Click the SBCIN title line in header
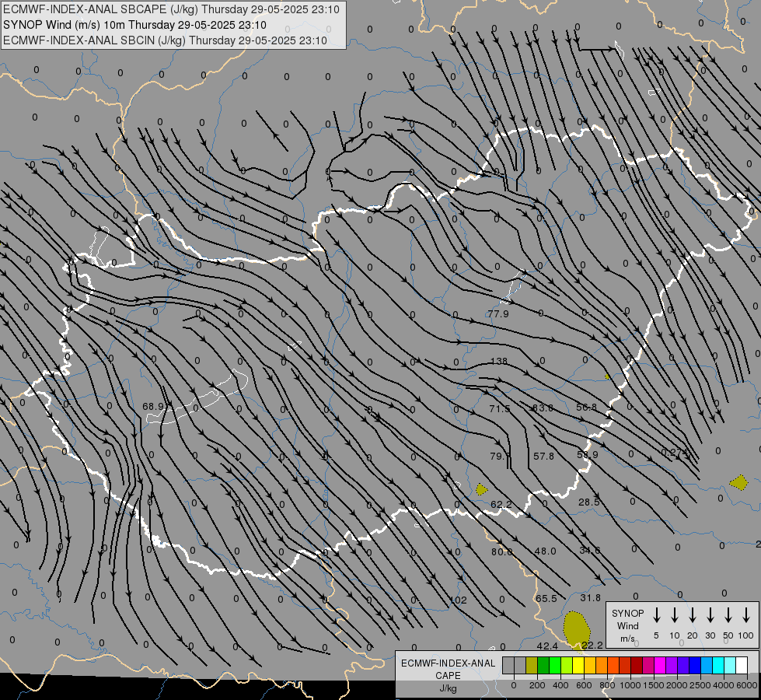The image size is (761, 700). click(165, 40)
